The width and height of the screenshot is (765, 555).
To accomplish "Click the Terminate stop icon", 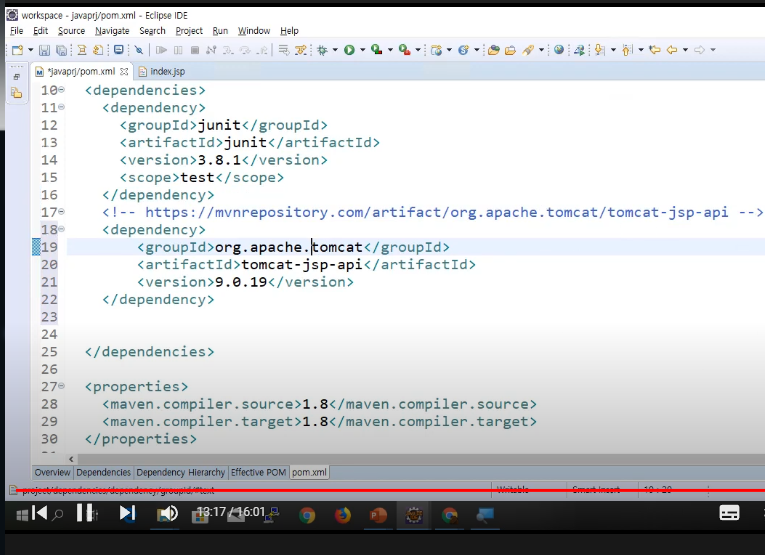I will click(195, 50).
